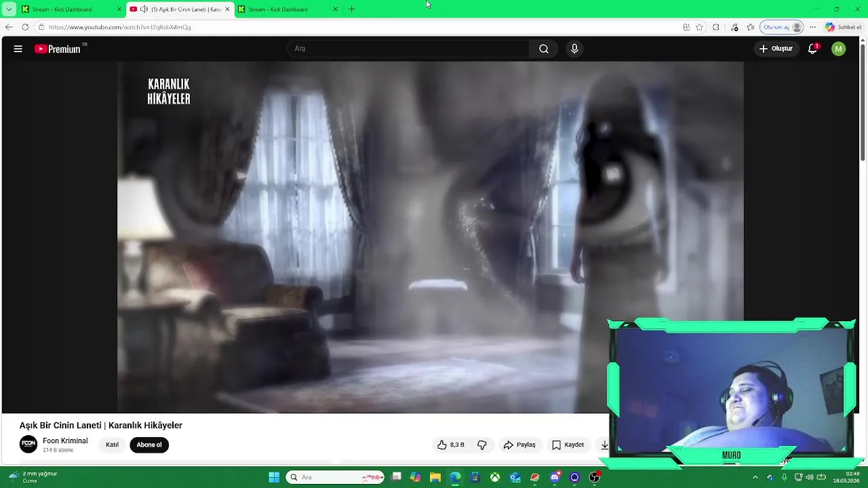Click the 'Oturum aç' sign-in profile button

point(783,27)
